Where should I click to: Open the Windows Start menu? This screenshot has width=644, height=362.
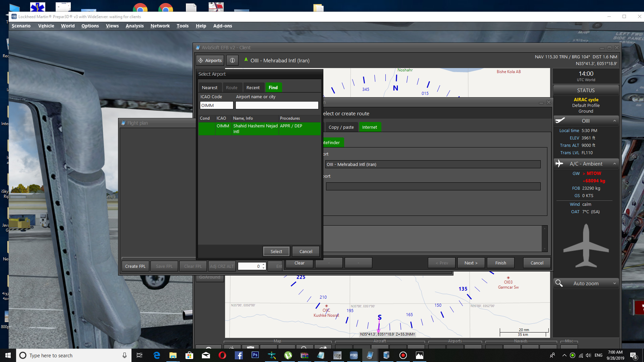coord(8,355)
